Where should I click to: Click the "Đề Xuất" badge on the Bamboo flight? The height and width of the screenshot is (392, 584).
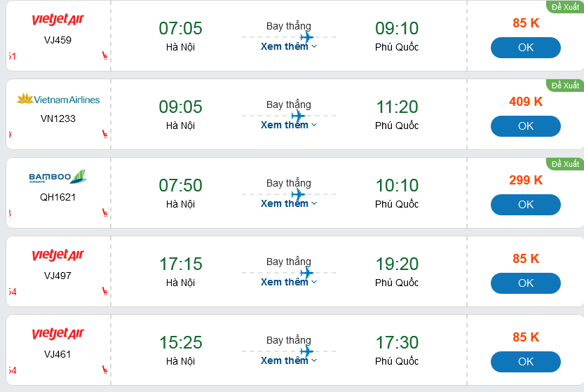[565, 164]
